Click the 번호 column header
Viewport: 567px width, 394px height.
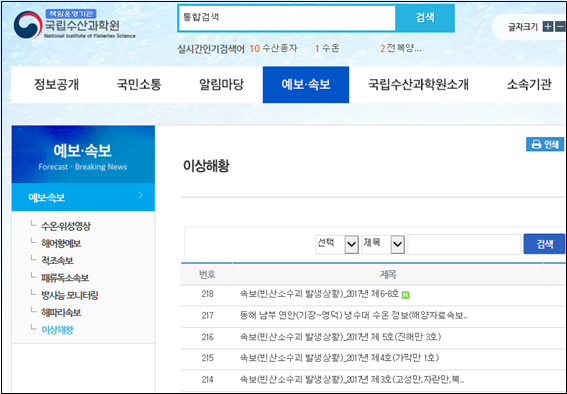pos(207,274)
